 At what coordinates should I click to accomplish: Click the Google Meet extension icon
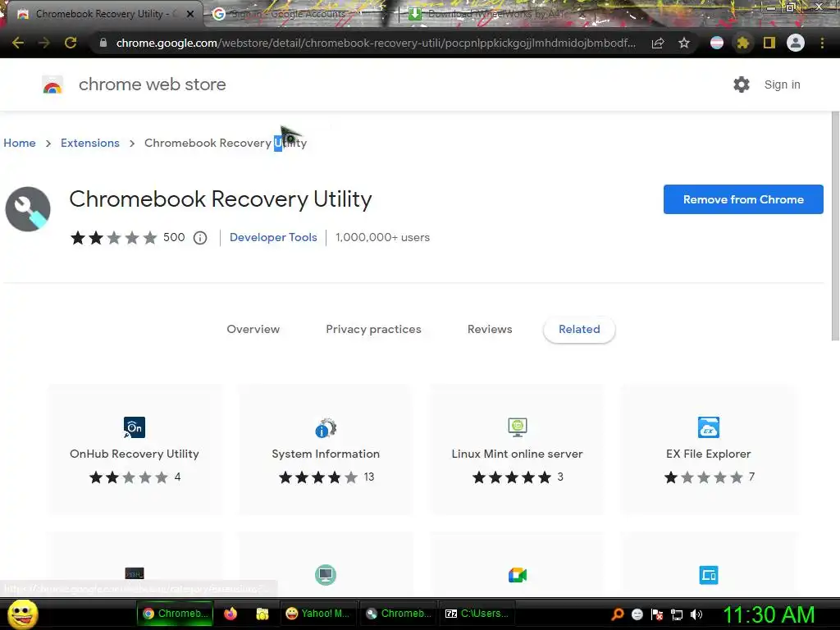coord(518,575)
